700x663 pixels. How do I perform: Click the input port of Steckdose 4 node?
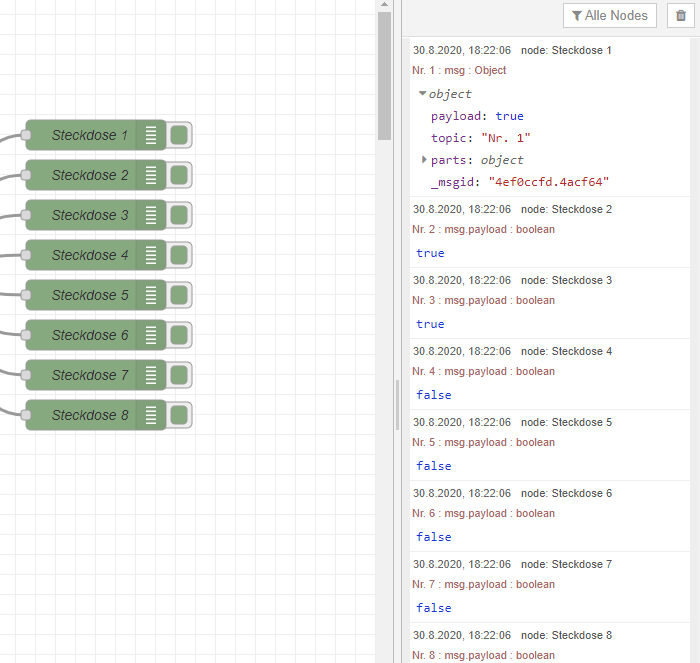coord(26,255)
